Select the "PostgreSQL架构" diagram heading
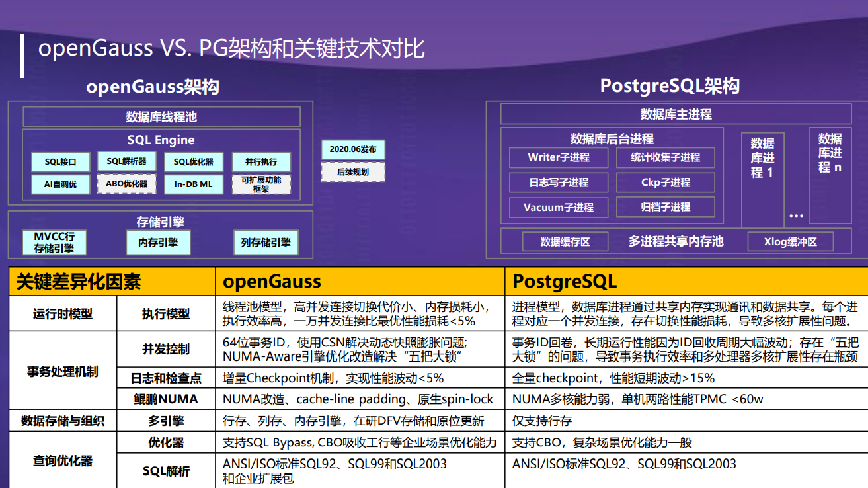This screenshot has width=868, height=488. coord(670,85)
